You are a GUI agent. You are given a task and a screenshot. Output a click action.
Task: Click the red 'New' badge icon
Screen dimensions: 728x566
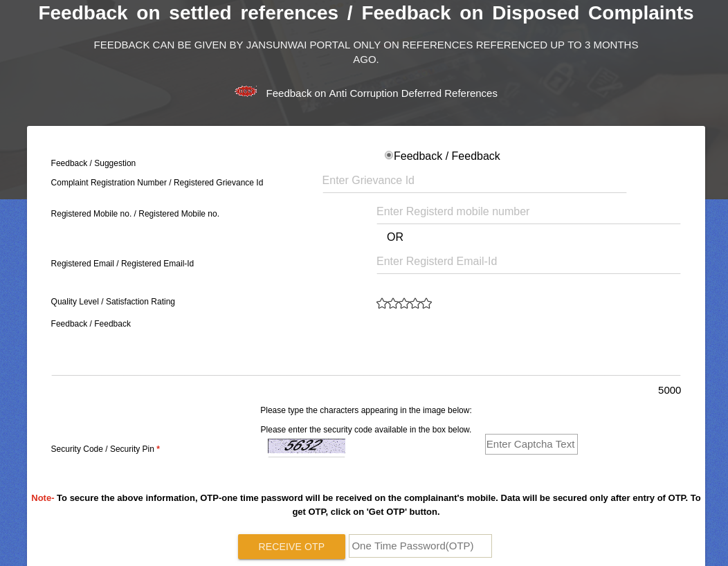[246, 91]
